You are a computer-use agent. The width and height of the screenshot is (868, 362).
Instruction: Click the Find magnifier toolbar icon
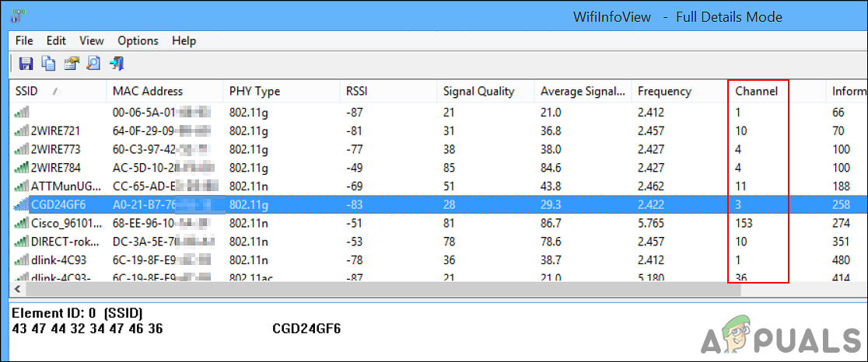coord(94,63)
